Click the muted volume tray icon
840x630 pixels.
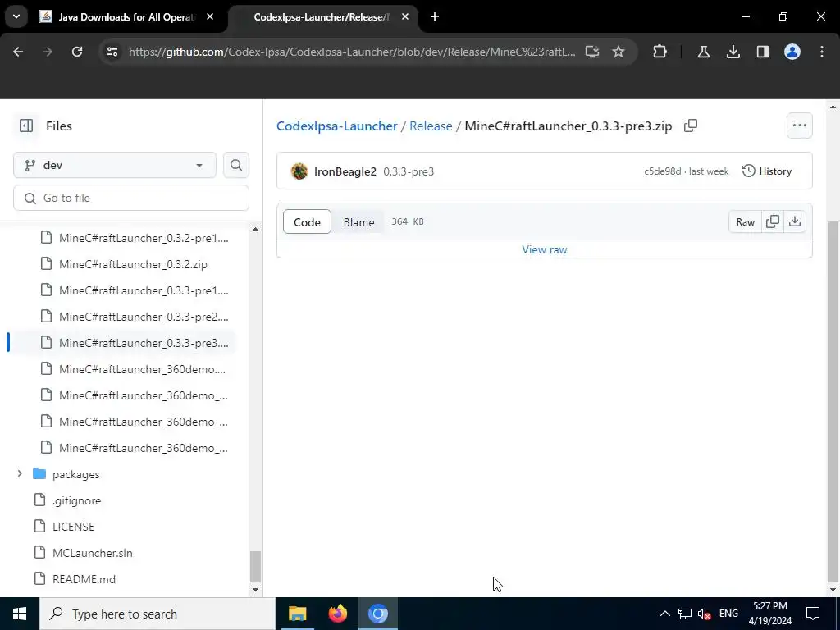click(705, 614)
